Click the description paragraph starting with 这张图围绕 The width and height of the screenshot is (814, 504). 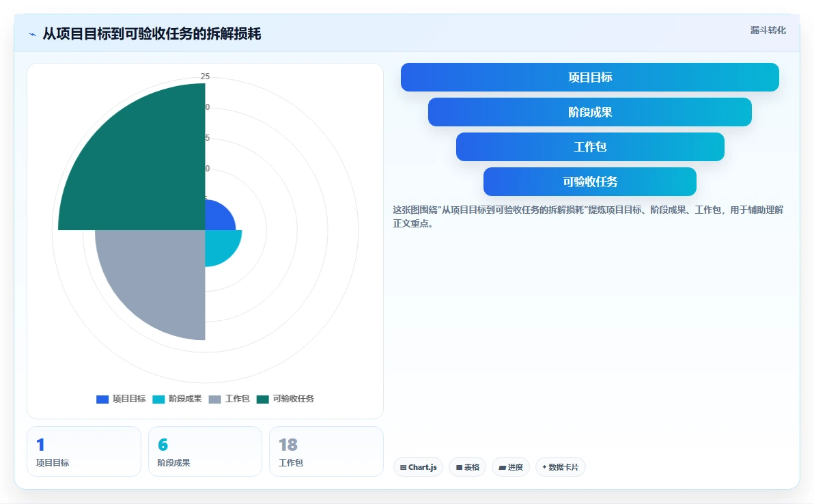pyautogui.click(x=588, y=216)
